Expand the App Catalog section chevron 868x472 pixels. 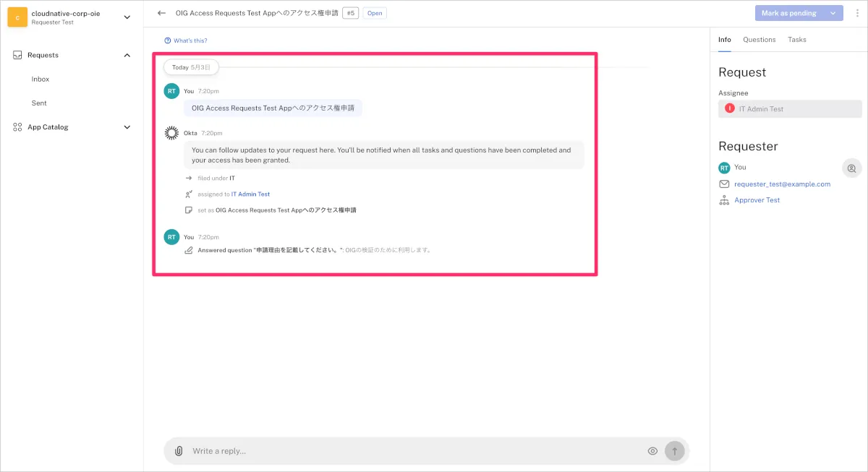(x=127, y=127)
